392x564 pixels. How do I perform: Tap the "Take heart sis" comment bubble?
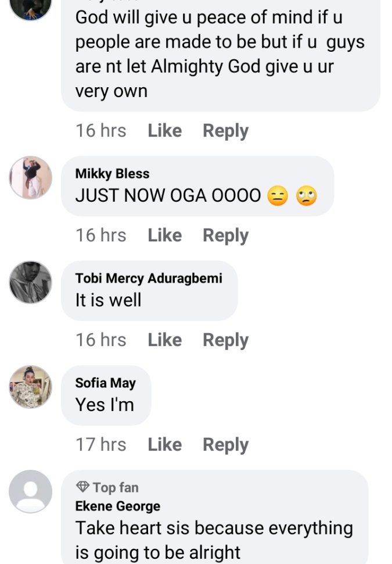tap(215, 538)
